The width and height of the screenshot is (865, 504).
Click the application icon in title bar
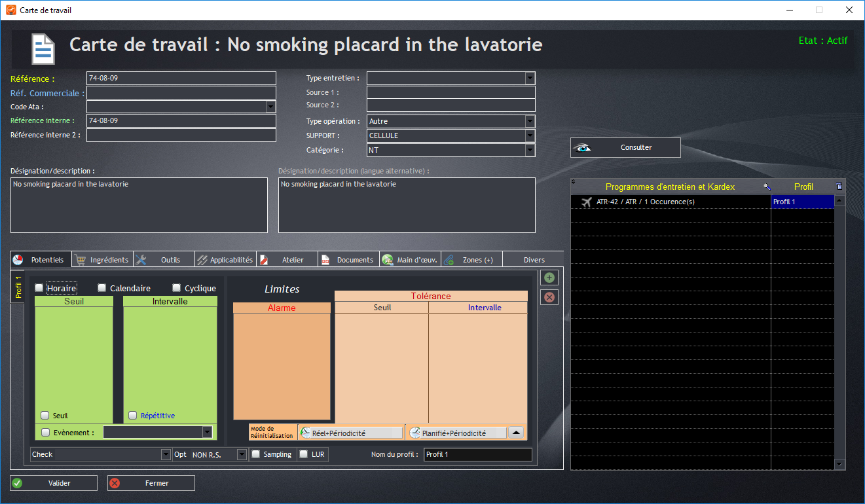[x=10, y=10]
